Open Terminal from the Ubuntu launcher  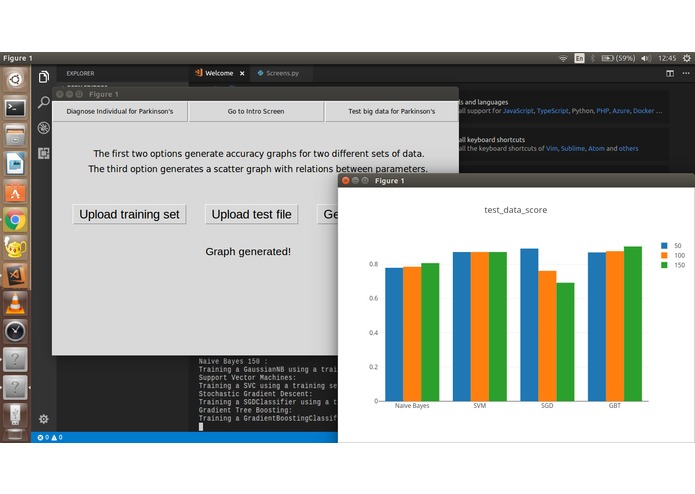pos(15,108)
